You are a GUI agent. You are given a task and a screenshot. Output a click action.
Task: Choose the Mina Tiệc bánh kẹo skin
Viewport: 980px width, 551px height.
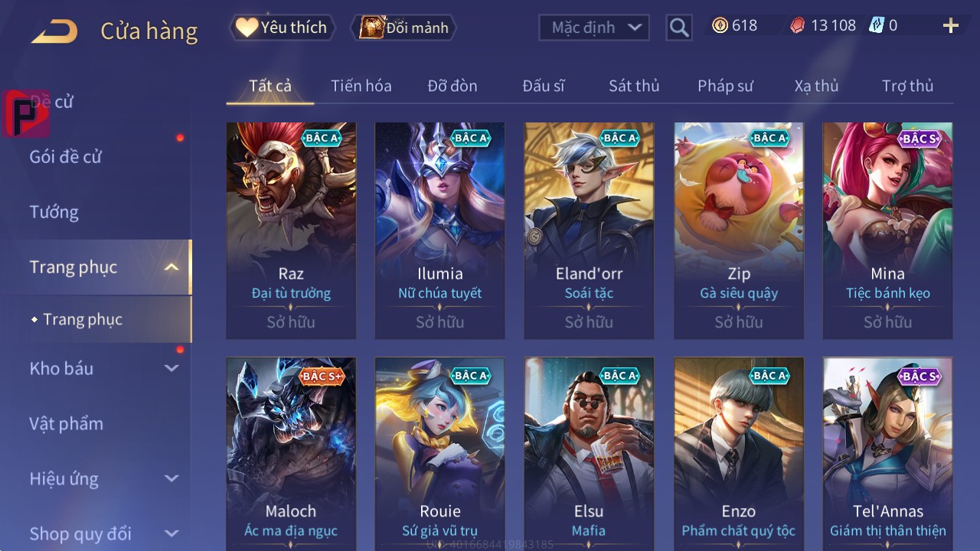click(x=887, y=230)
